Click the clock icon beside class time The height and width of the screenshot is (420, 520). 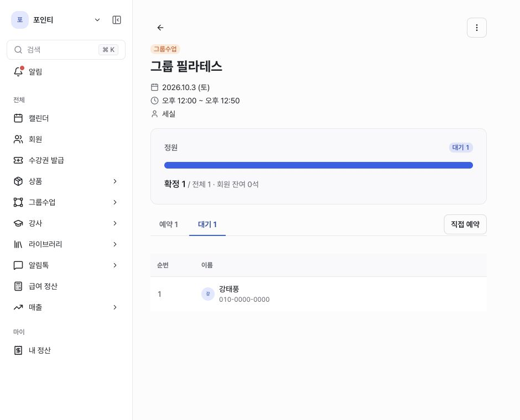pos(154,101)
